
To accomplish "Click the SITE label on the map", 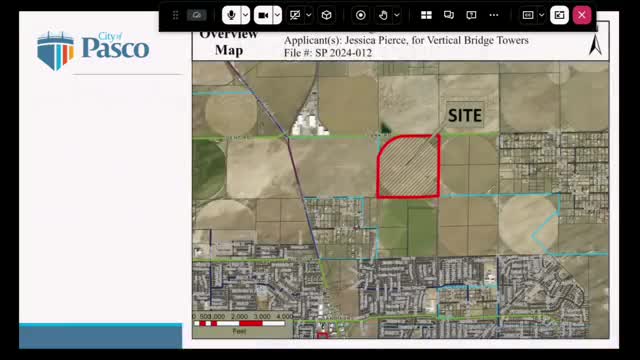I will [x=465, y=116].
